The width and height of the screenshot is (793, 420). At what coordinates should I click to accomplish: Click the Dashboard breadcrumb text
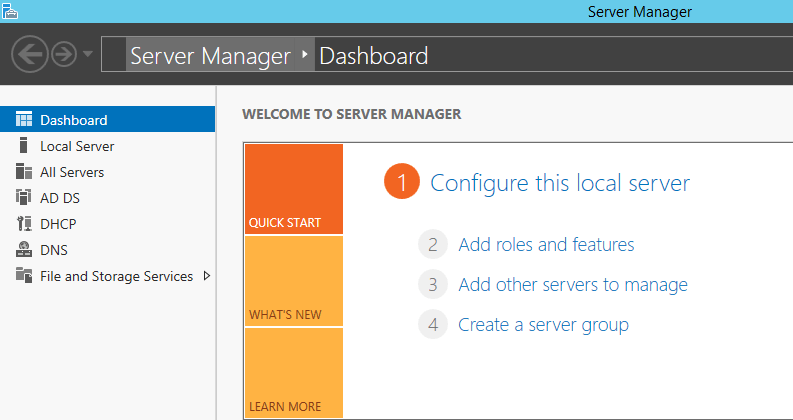coord(374,56)
